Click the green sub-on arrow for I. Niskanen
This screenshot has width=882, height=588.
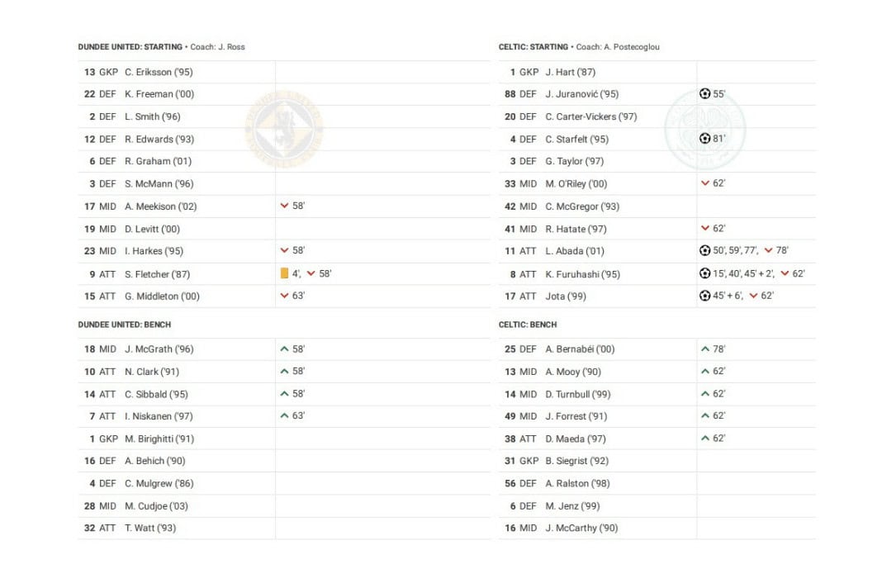[284, 416]
